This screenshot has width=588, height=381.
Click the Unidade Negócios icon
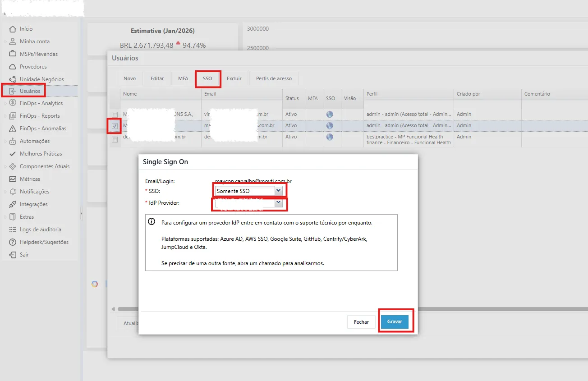[13, 79]
